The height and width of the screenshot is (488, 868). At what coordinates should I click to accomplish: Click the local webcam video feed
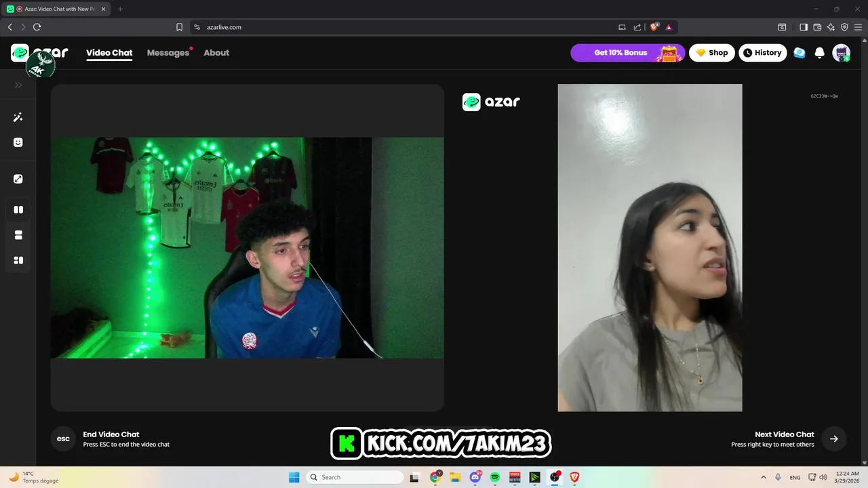248,248
